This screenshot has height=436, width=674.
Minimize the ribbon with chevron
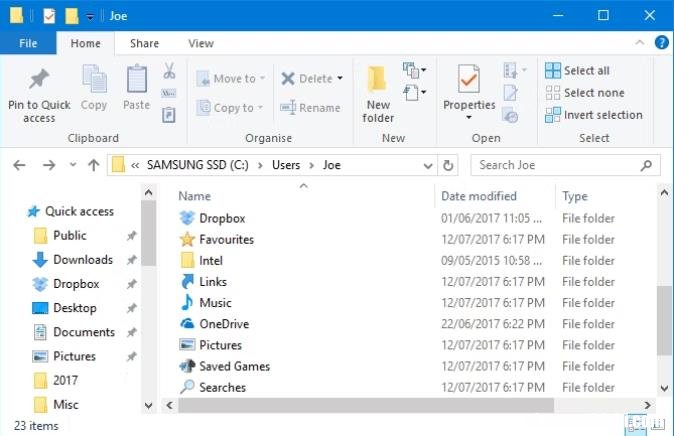[x=640, y=43]
